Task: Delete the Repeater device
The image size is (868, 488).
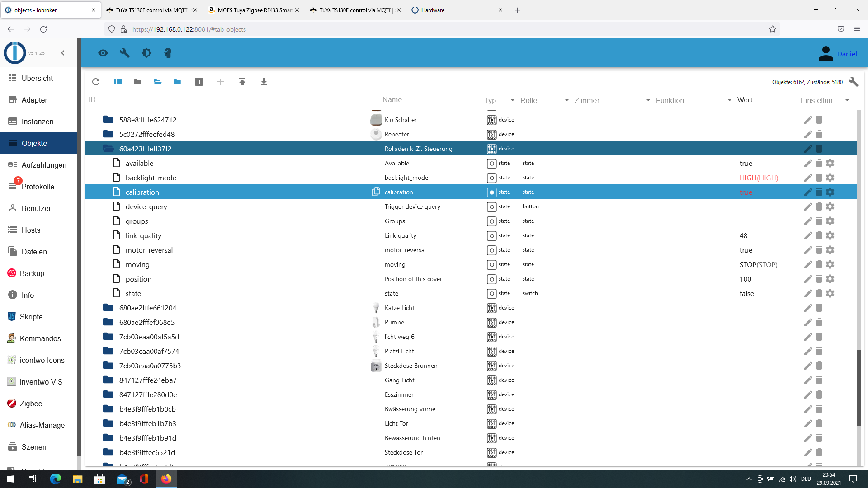Action: tap(819, 134)
